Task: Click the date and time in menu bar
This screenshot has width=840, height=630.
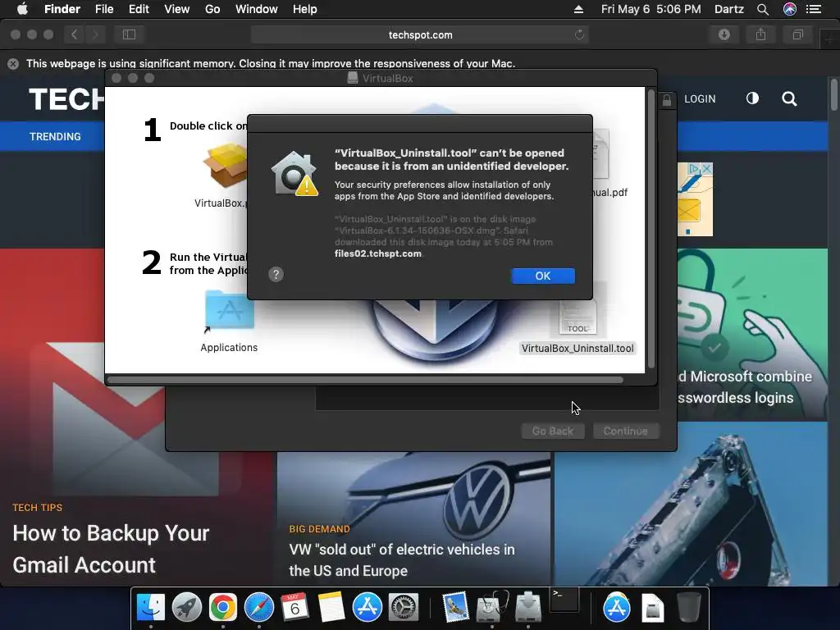Action: (651, 9)
